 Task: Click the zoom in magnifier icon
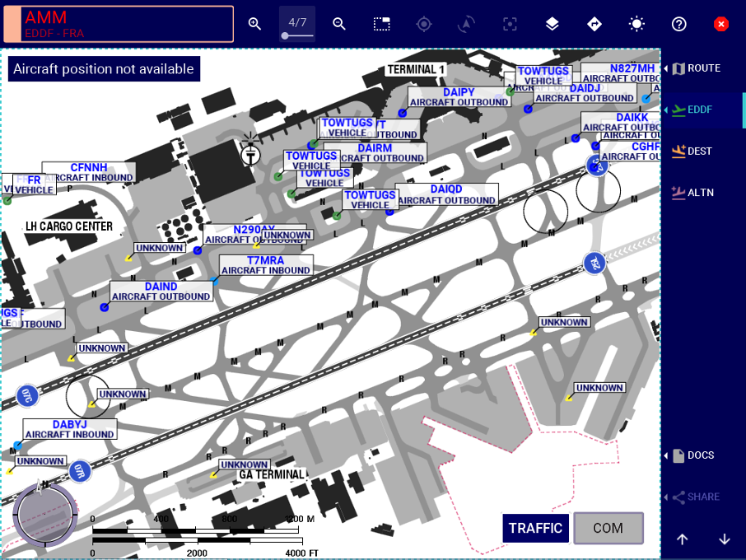click(254, 24)
